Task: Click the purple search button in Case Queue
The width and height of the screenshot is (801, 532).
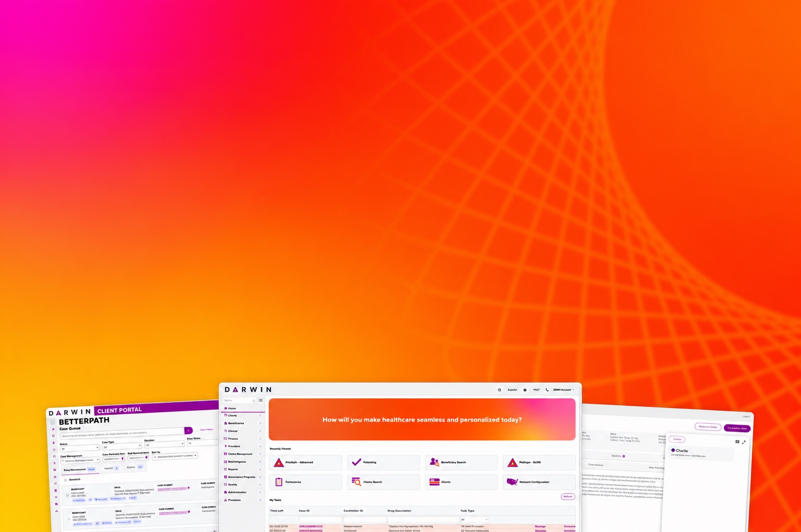Action: click(x=189, y=430)
